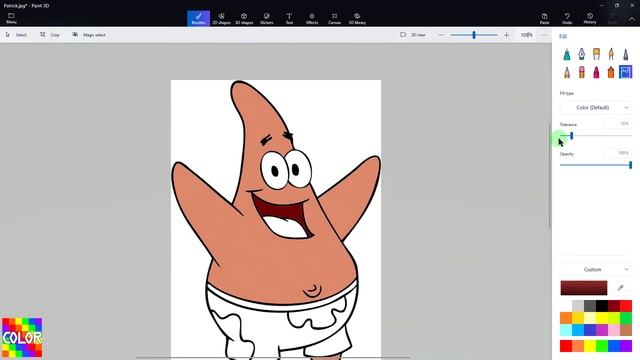Viewport: 640px width, 360px height.
Task: Select the Eraser tool
Action: (582, 72)
